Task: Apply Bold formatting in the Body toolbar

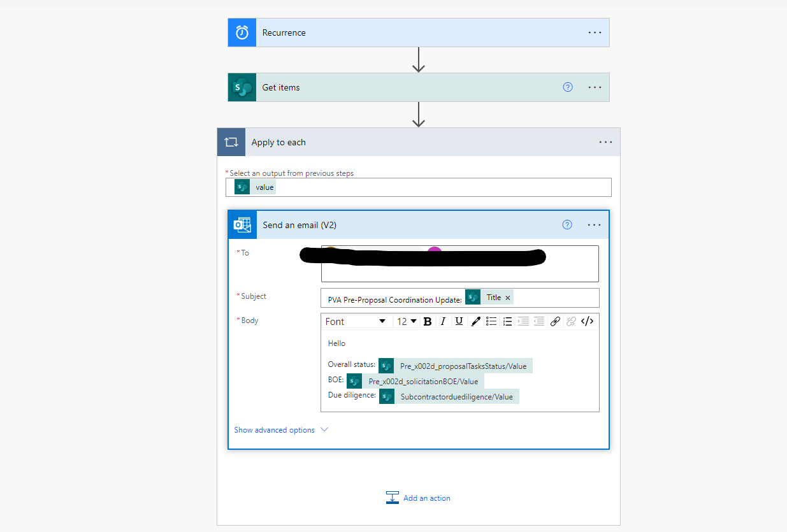Action: tap(428, 321)
